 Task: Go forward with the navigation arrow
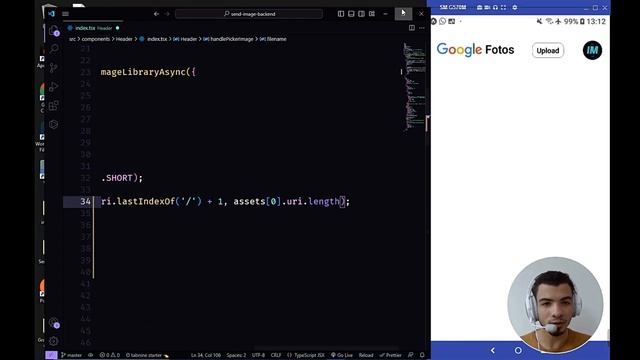pyautogui.click(x=167, y=14)
